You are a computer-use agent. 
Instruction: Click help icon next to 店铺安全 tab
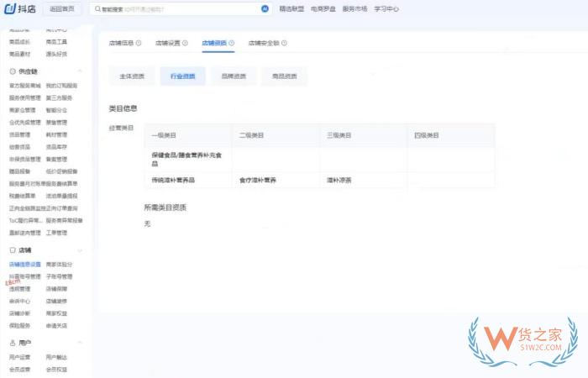pos(284,43)
